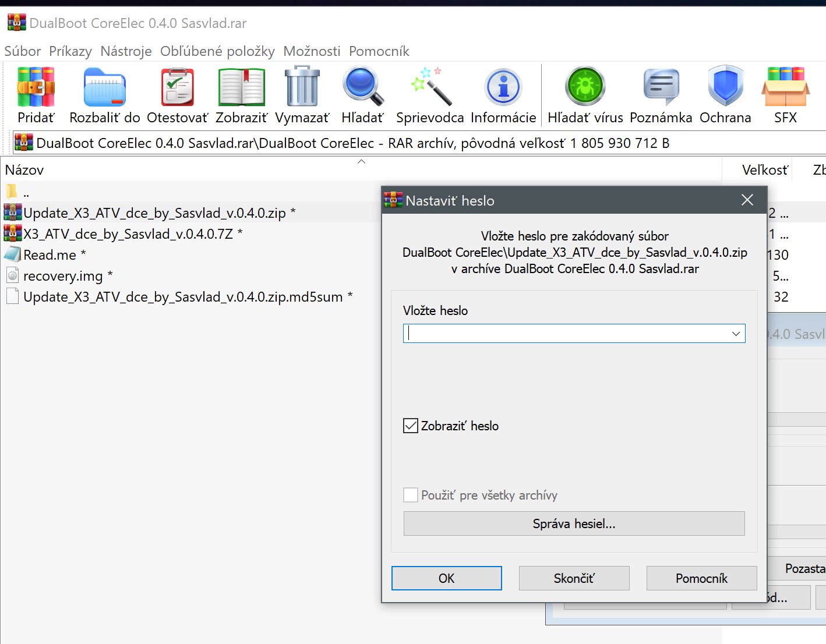
Task: Click the Pridať (Add) toolbar icon
Action: click(x=36, y=87)
